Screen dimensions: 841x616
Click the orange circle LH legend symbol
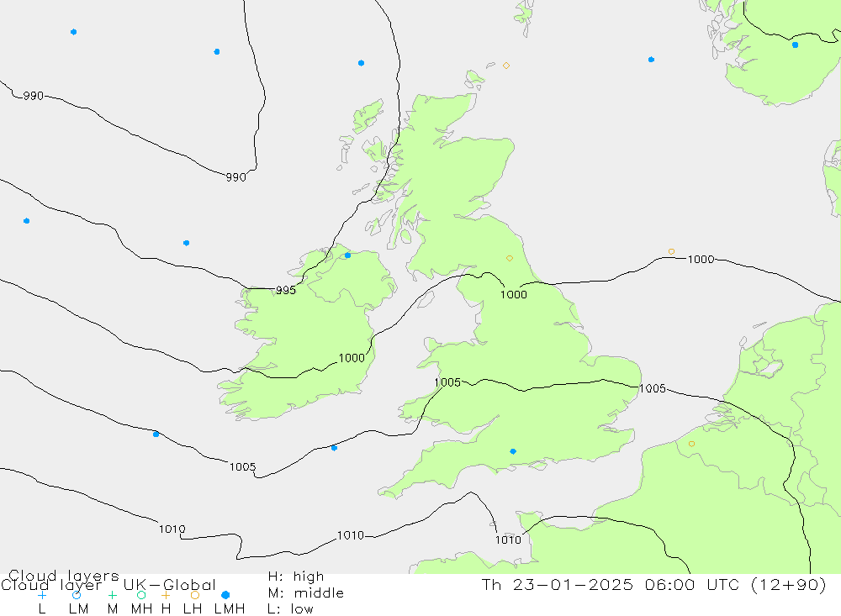pos(195,595)
